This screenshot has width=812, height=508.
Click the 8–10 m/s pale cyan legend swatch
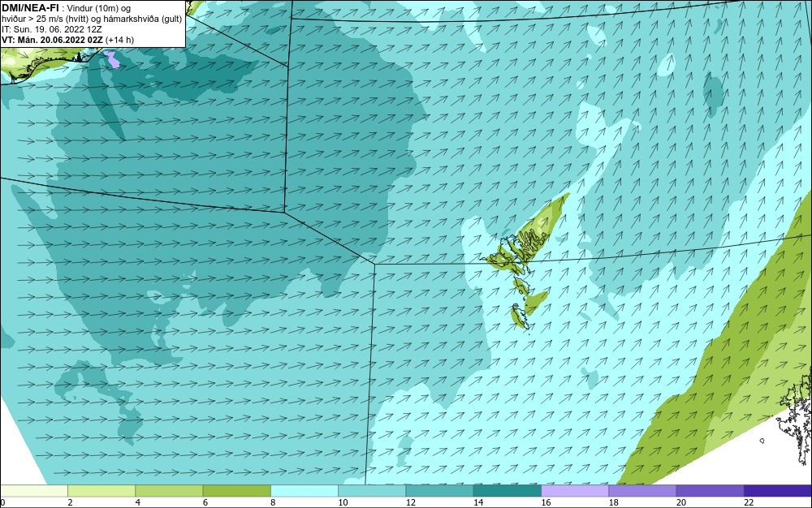[304, 491]
